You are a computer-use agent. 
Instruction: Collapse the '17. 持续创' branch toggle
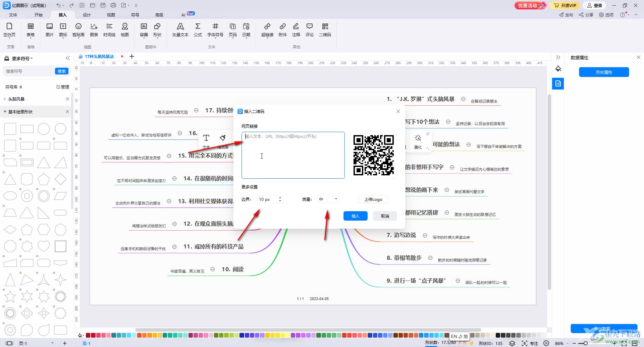coord(196,110)
